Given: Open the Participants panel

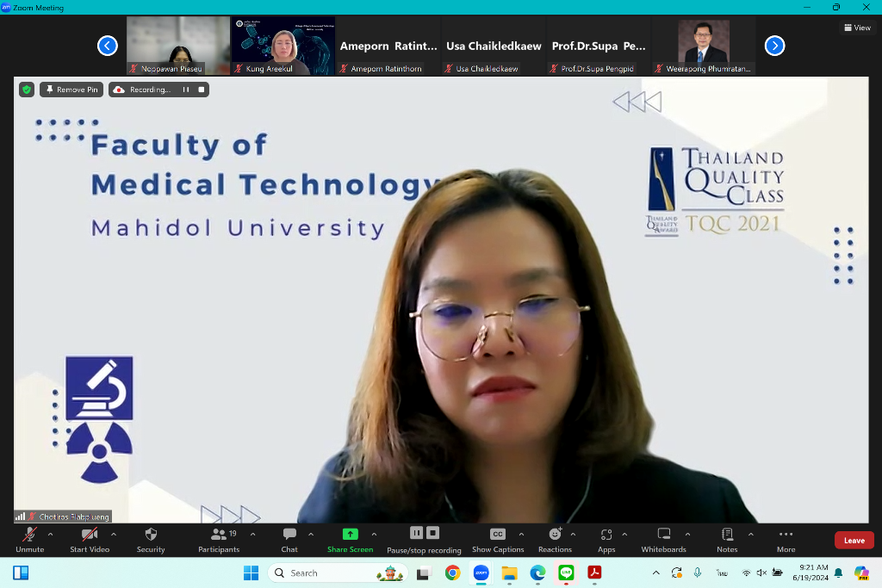Looking at the screenshot, I should 219,540.
